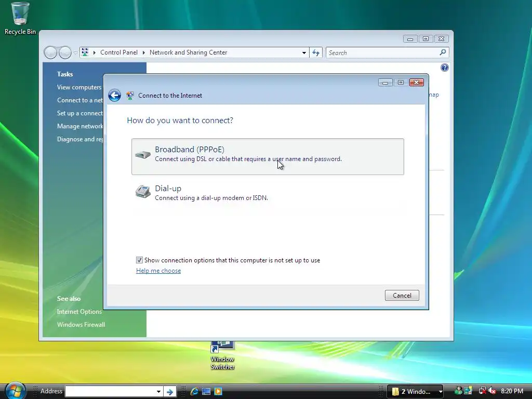Click the Control Panel network icon in address bar

pyautogui.click(x=85, y=52)
